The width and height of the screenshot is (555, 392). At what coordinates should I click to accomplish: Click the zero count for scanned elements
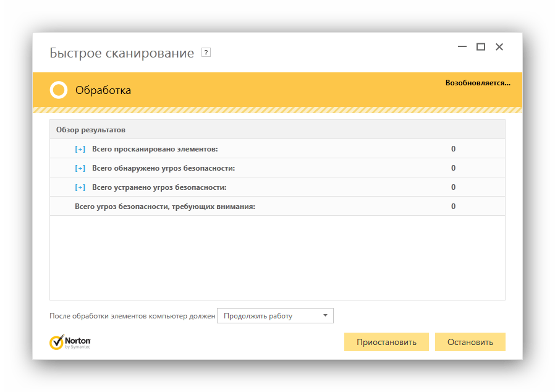pyautogui.click(x=453, y=148)
